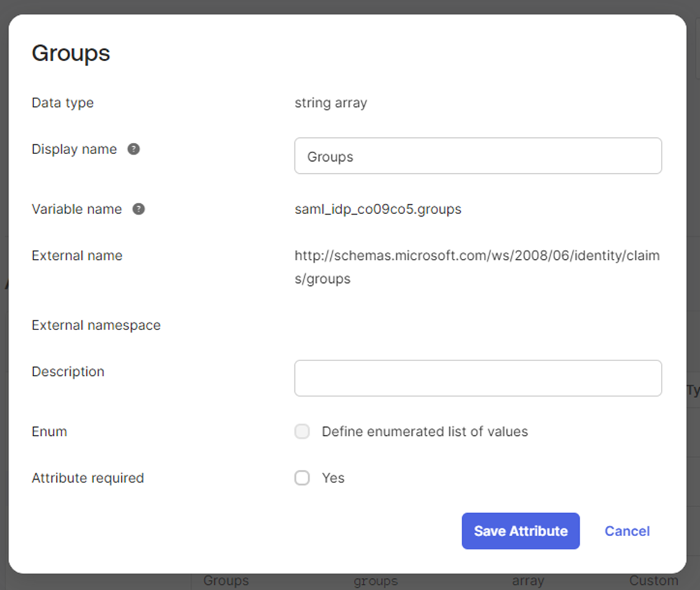Click the 'Custom' cell in the background table
Screen dimensions: 700x590
tap(654, 581)
